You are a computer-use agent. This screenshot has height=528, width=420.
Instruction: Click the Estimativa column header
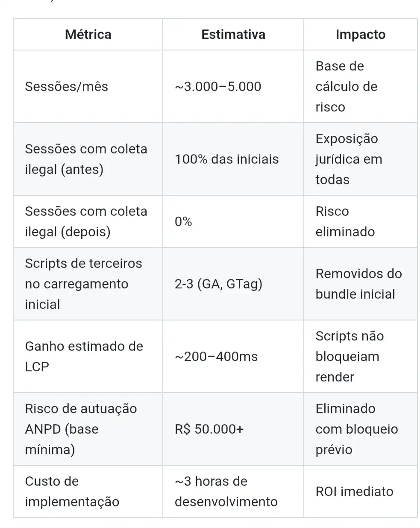click(x=233, y=35)
